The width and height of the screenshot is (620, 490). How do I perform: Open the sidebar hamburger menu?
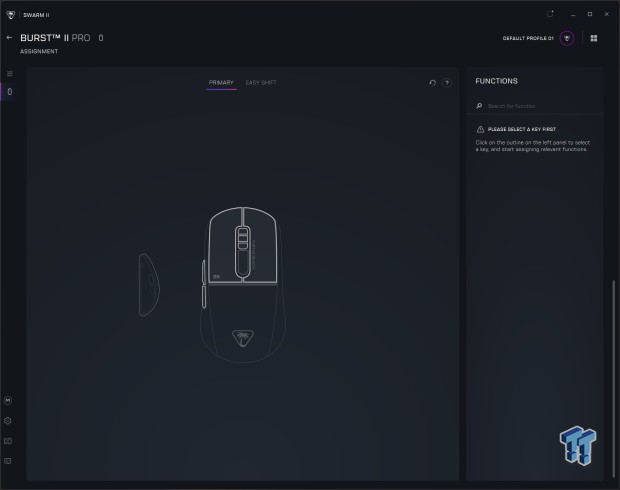pos(10,73)
